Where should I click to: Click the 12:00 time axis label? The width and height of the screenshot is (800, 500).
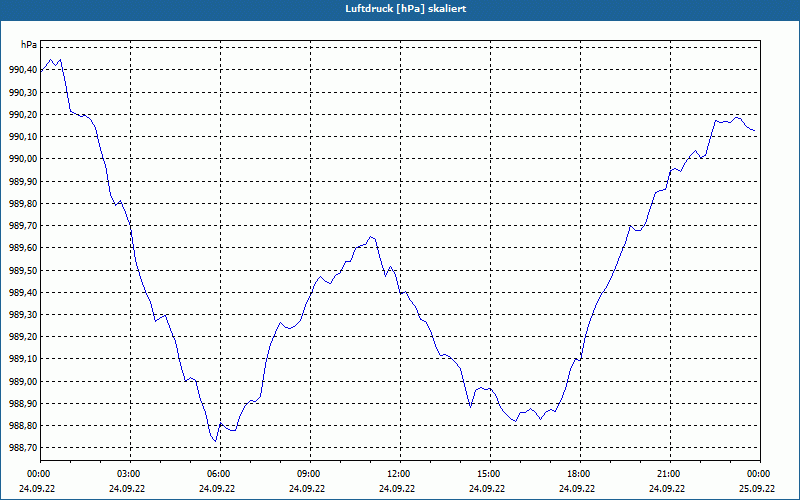click(399, 474)
